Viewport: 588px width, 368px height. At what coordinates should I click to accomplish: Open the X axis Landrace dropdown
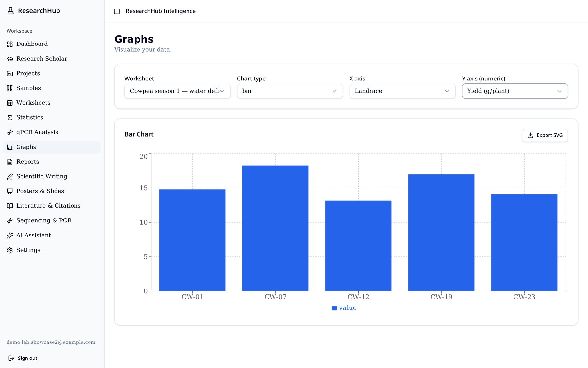[x=402, y=91]
